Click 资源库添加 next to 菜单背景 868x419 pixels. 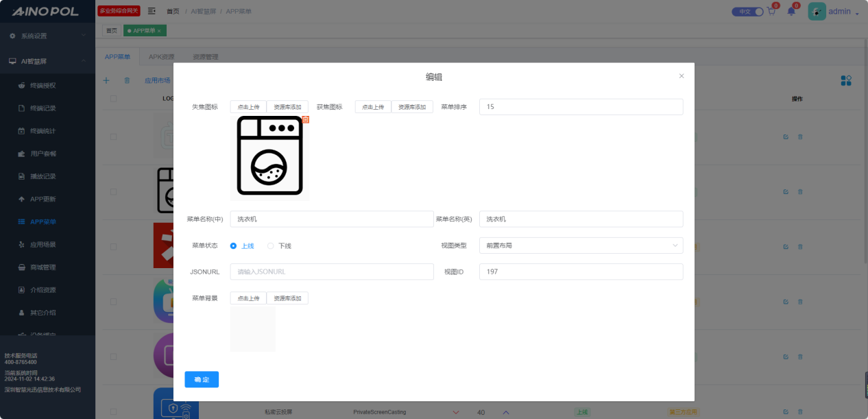pos(287,298)
